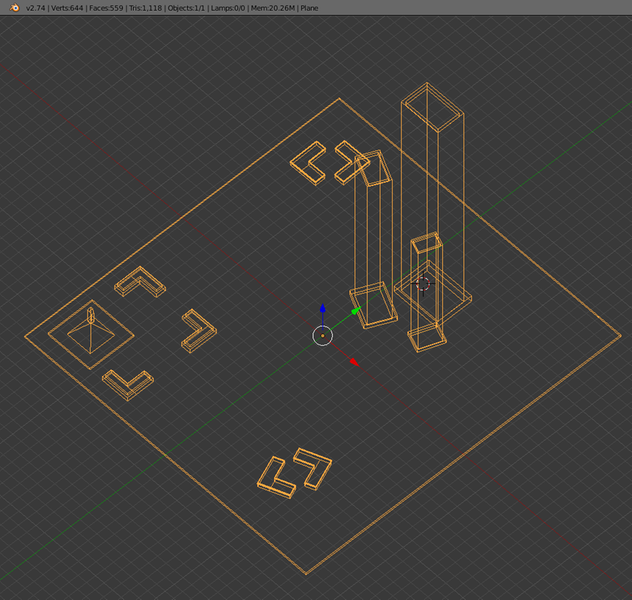Click the Blender logo in the header
Image resolution: width=632 pixels, height=600 pixels.
[x=12, y=8]
